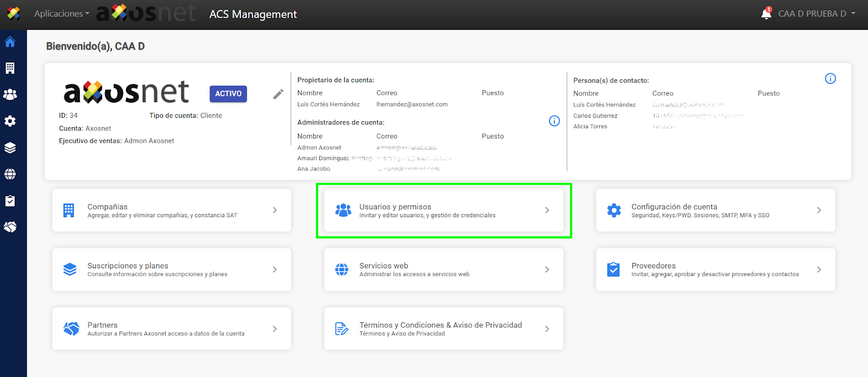Image resolution: width=868 pixels, height=377 pixels.
Task: Expand the Aplicaciones dropdown menu
Action: coord(61,14)
